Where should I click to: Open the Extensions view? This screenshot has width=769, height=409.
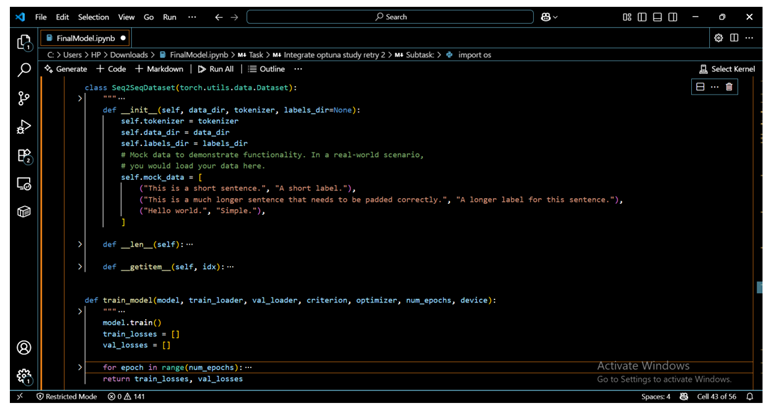tap(24, 156)
